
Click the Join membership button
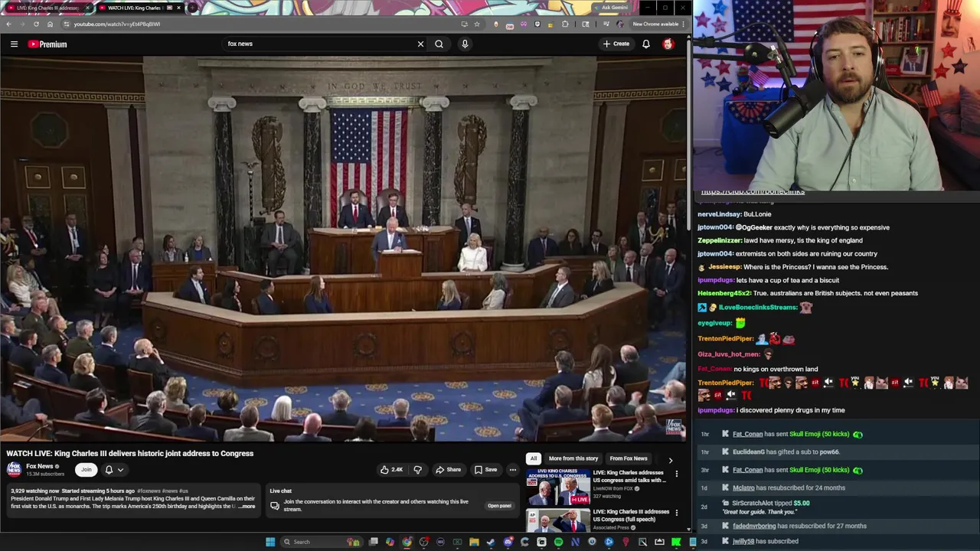[86, 470]
